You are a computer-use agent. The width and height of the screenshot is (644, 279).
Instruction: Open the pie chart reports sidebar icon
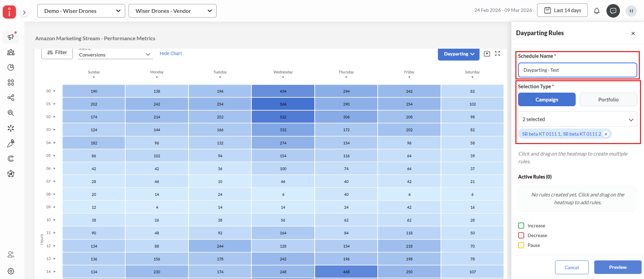(x=11, y=67)
